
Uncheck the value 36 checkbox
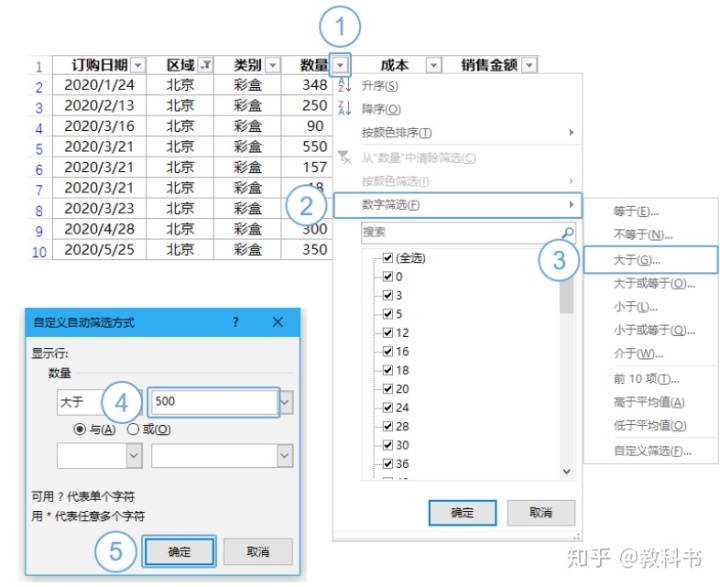pos(388,464)
